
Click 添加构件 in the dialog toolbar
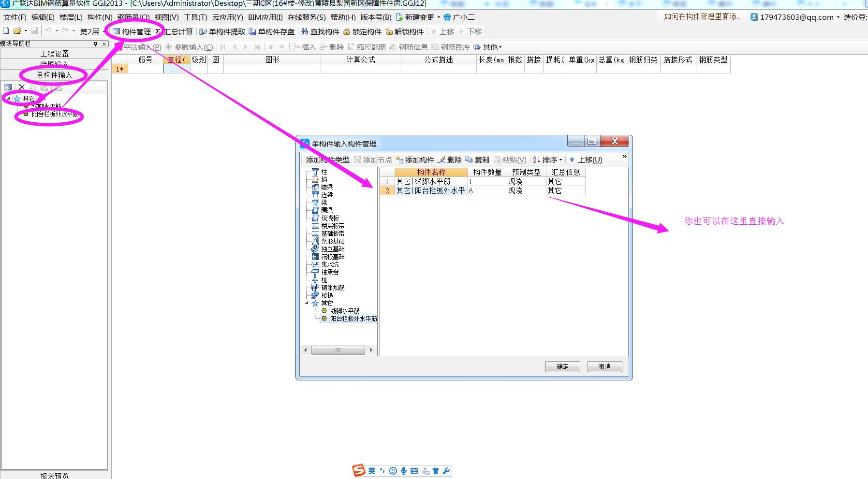(x=415, y=160)
